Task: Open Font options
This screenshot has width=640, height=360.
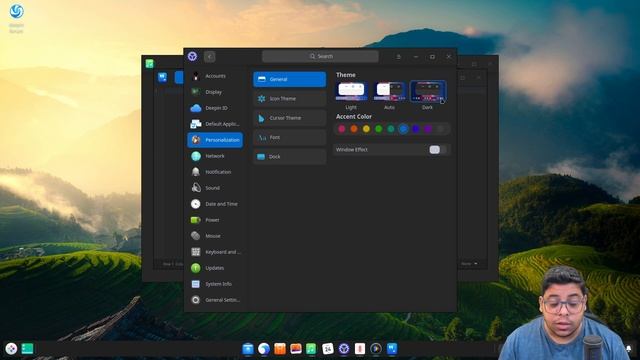Action: pyautogui.click(x=289, y=137)
